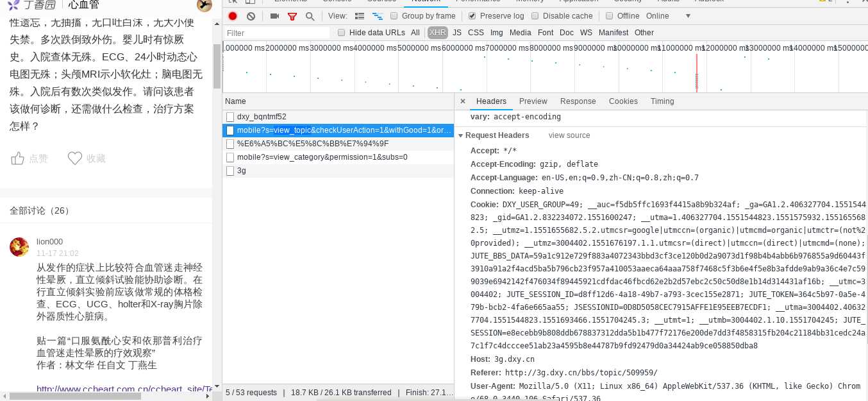
Task: Click the 点赞 like button
Action: [x=29, y=158]
